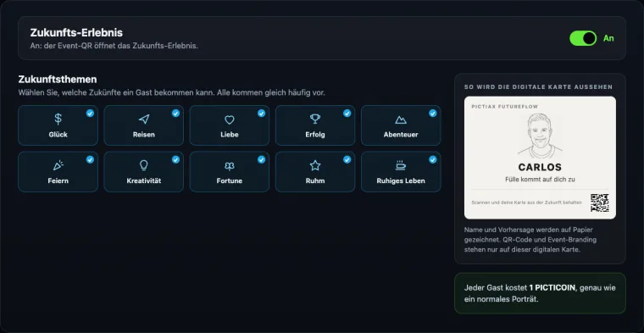Click the Abenteuer label text
Viewport: 644px width, 333px height.
(x=401, y=135)
